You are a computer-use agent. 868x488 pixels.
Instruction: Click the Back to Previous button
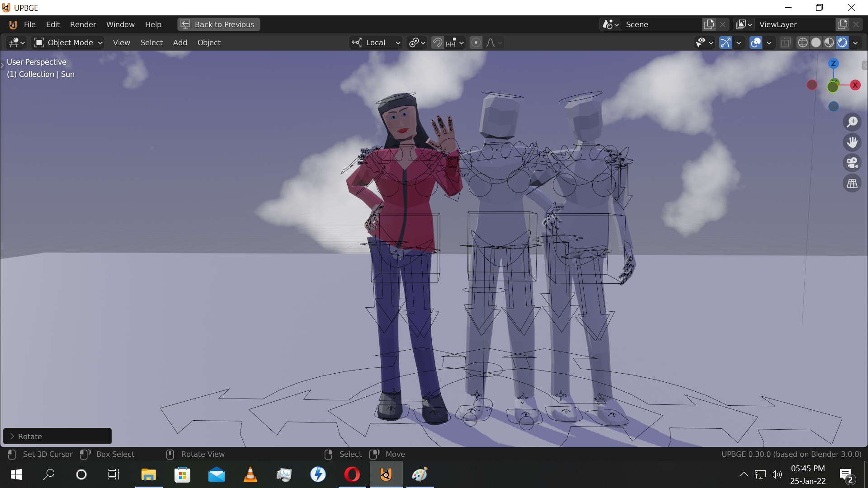(218, 24)
